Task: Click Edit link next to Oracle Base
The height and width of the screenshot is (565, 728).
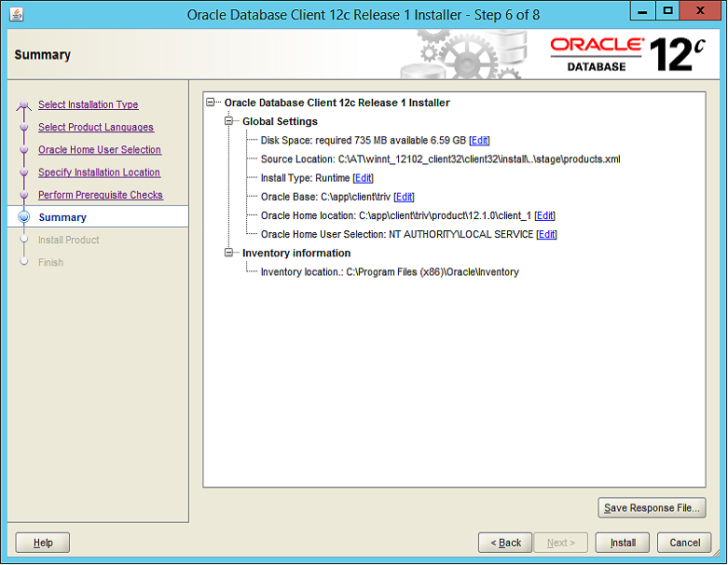Action: tap(404, 197)
